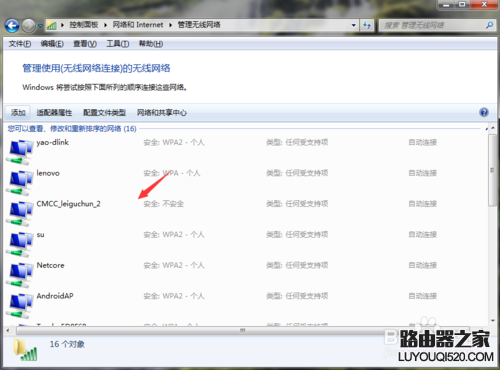Click the vertical scrollbar down arrow

pyautogui.click(x=493, y=321)
